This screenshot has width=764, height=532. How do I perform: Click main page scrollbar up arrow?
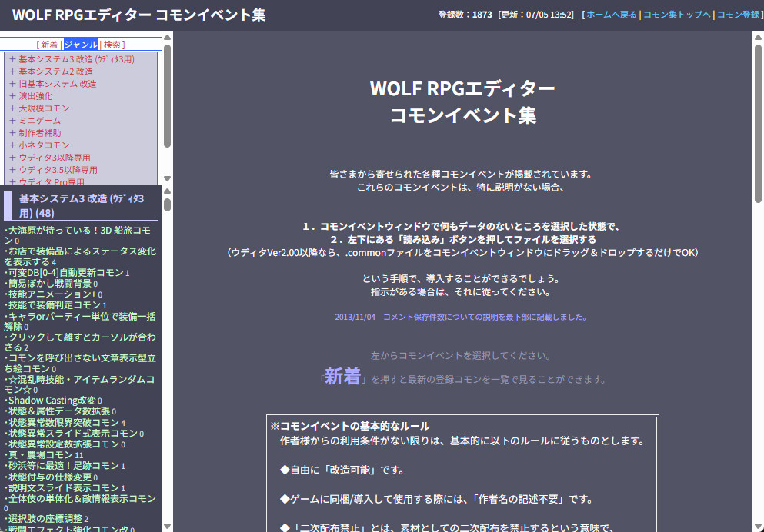[x=758, y=37]
